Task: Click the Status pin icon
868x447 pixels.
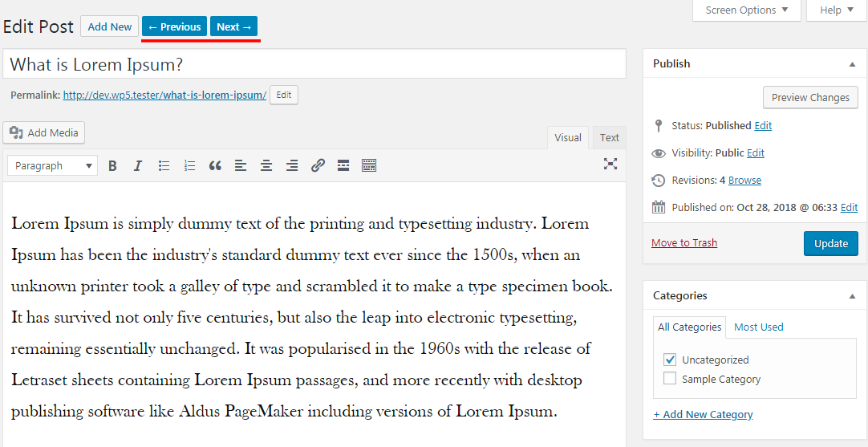Action: 658,126
